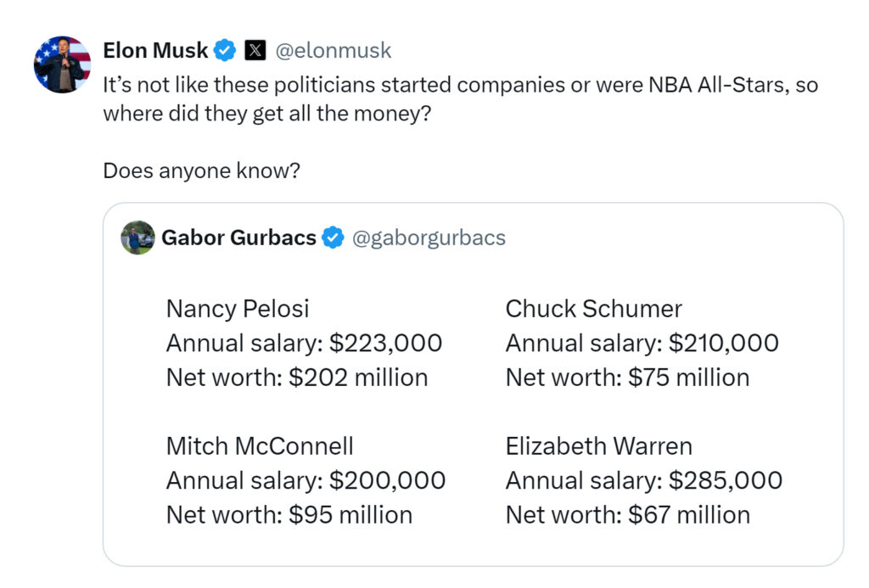Click the Chuck Schumer name text
Screen dimensions: 869x588
click(x=593, y=309)
